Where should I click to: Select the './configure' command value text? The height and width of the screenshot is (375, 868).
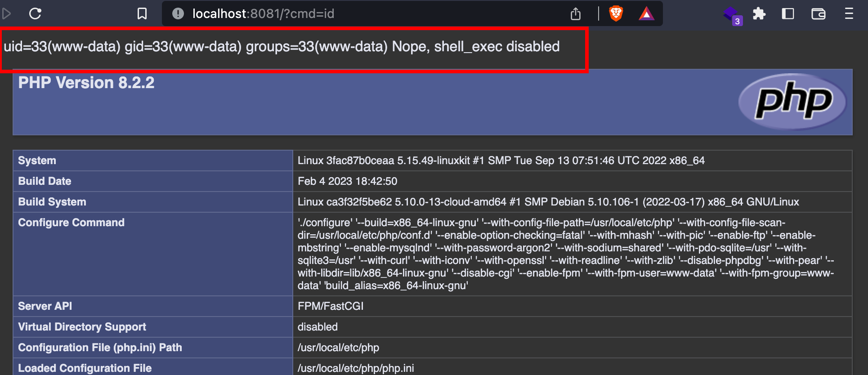[x=566, y=254]
